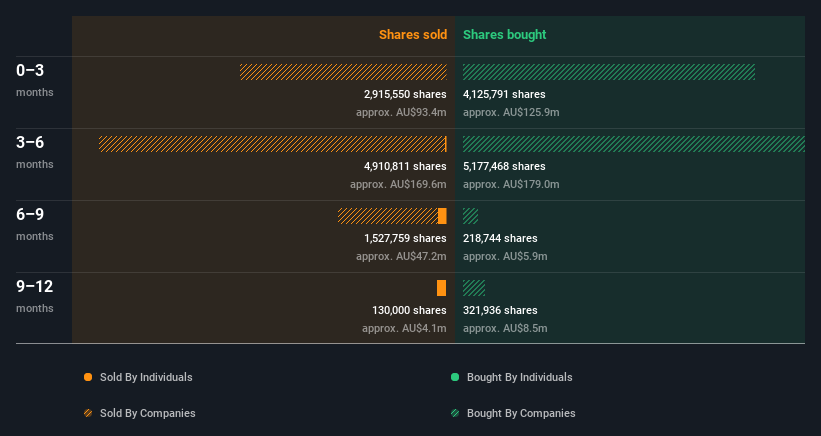The height and width of the screenshot is (436, 821).
Task: Click the approx. AU$8.5m text
Action: (505, 329)
